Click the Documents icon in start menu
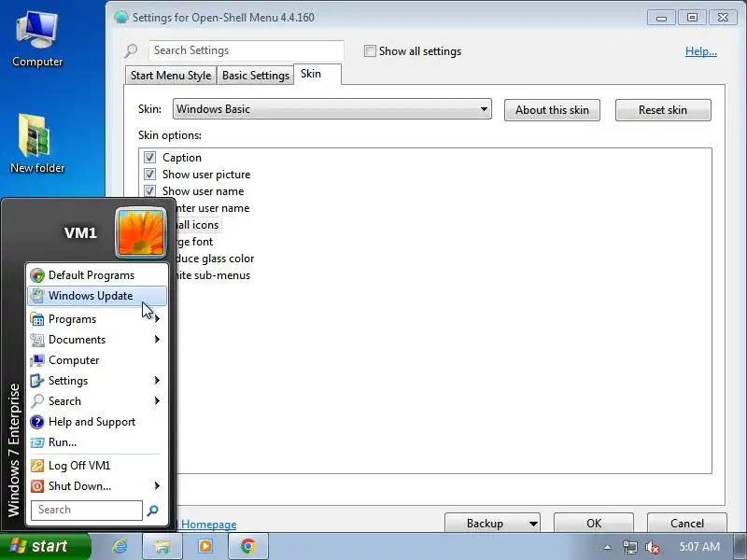Image resolution: width=747 pixels, height=560 pixels. (37, 340)
